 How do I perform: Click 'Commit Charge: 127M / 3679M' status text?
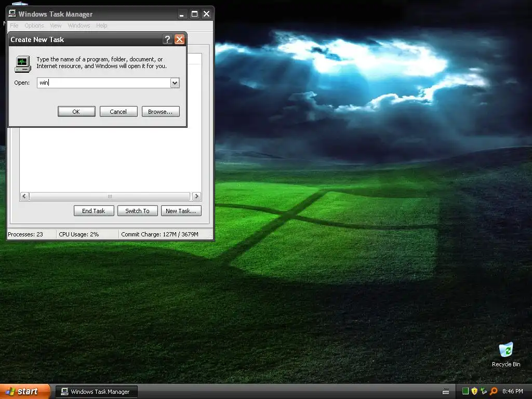(159, 234)
